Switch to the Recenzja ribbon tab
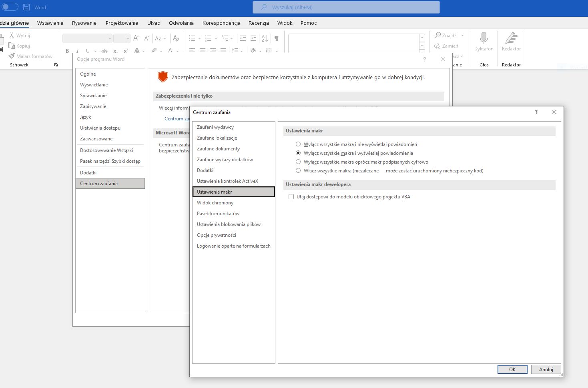The image size is (588, 388). click(x=259, y=23)
